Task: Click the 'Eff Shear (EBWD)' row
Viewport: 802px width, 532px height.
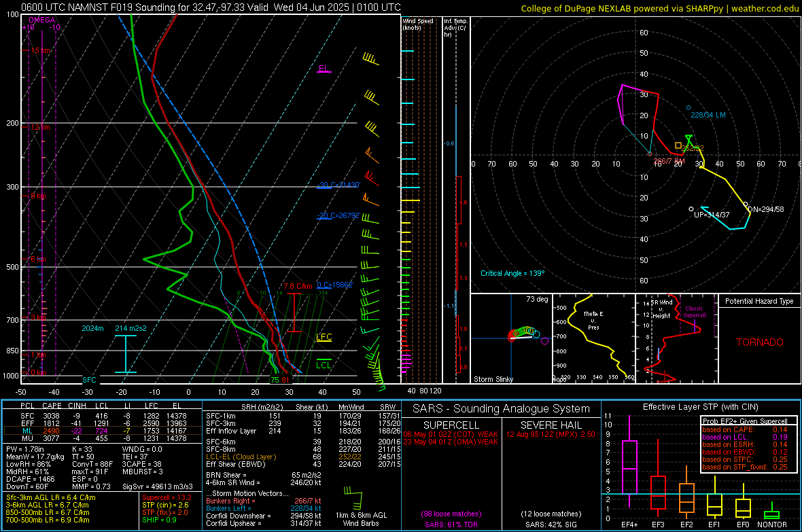Action: tap(303, 465)
